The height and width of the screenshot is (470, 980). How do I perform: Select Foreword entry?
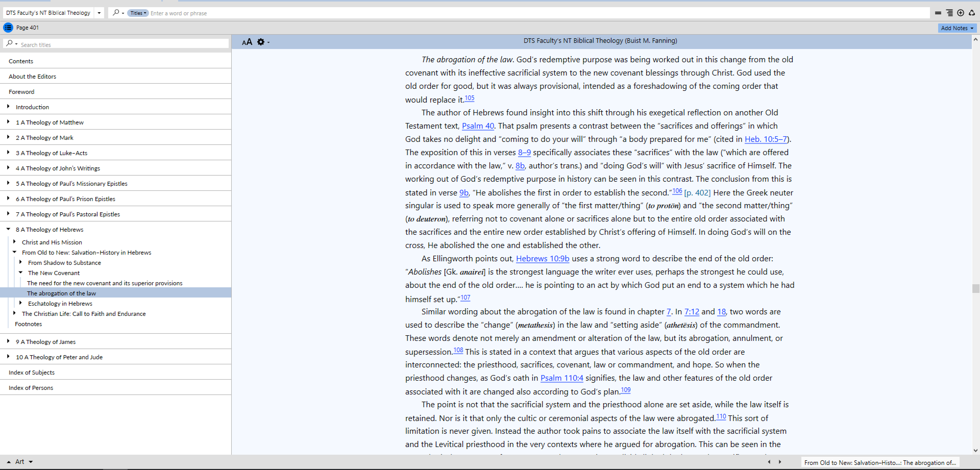pos(116,92)
